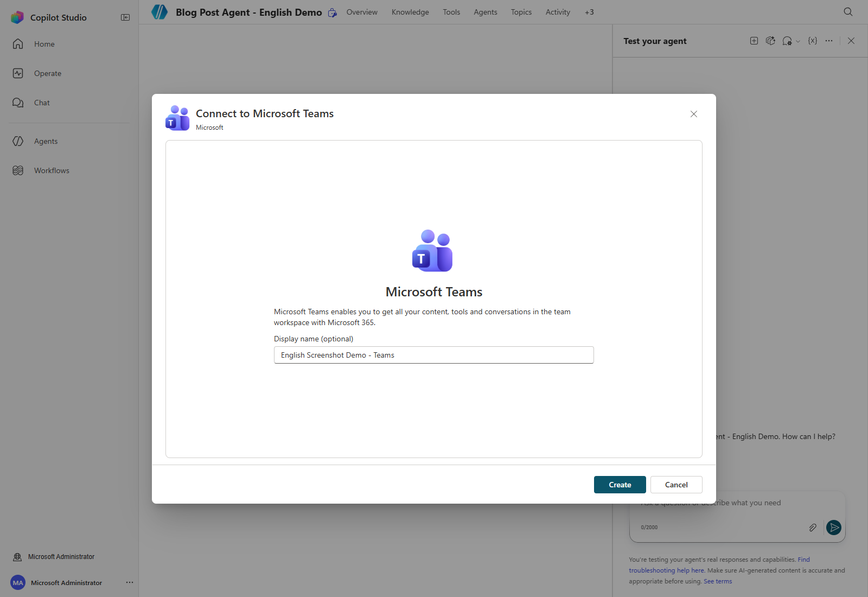Click the chat settings icon in test panel

[787, 41]
